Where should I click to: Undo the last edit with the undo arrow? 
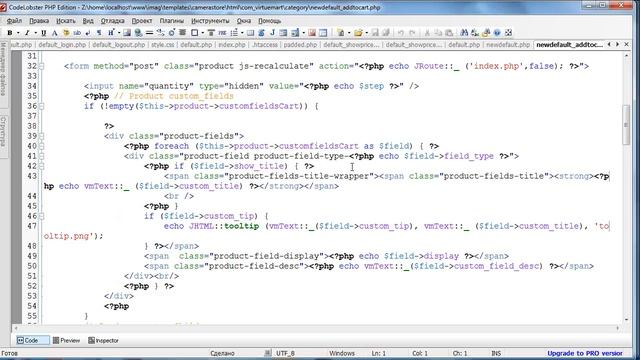(x=401, y=33)
